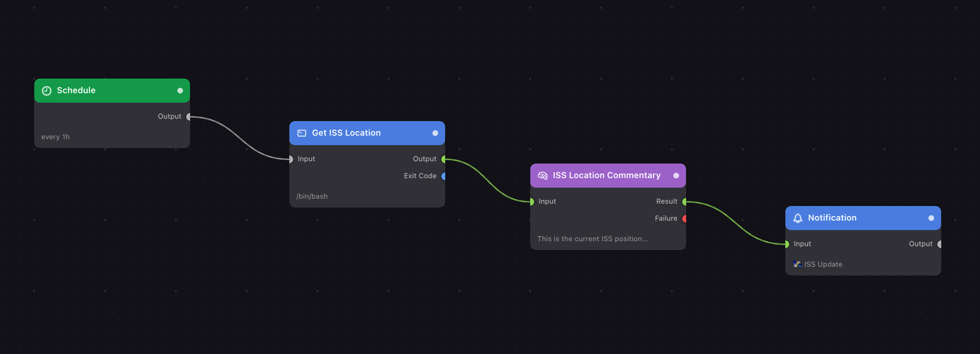Image resolution: width=980 pixels, height=354 pixels.
Task: Select the Schedule node Output port
Action: pos(188,117)
